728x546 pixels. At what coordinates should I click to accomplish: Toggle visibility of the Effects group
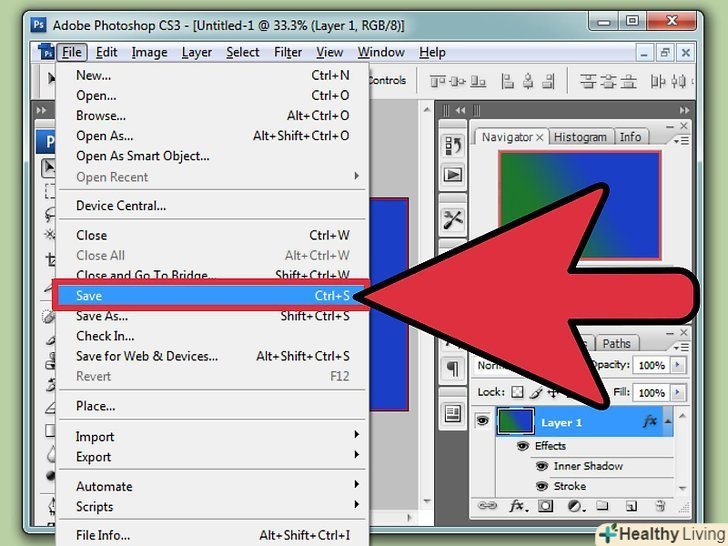pos(523,446)
